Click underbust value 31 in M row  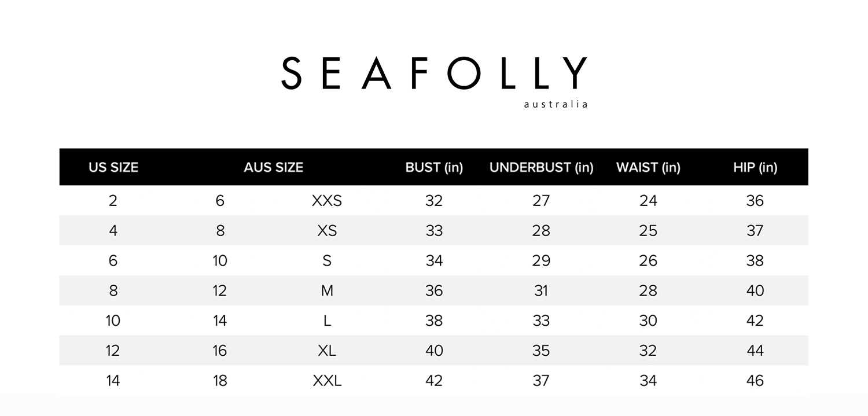pos(541,291)
